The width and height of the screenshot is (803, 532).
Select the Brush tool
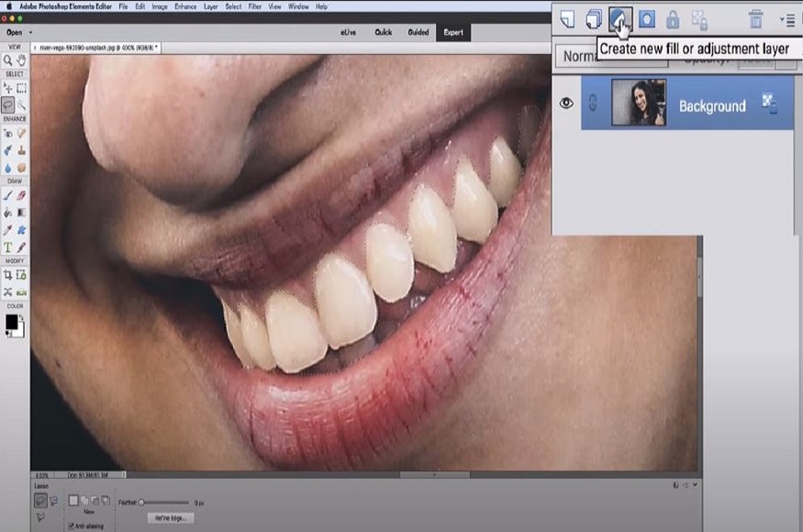point(7,195)
